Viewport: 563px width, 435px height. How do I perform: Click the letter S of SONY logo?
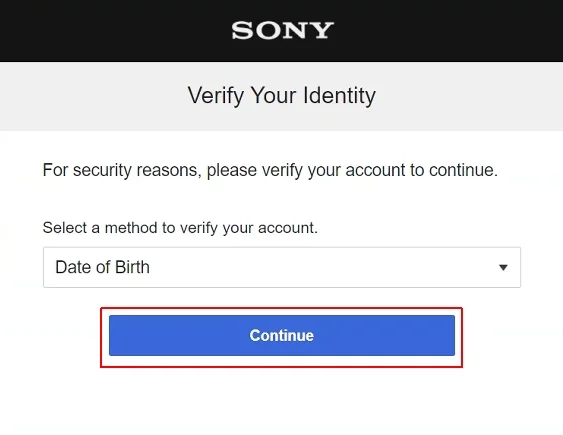coord(242,31)
